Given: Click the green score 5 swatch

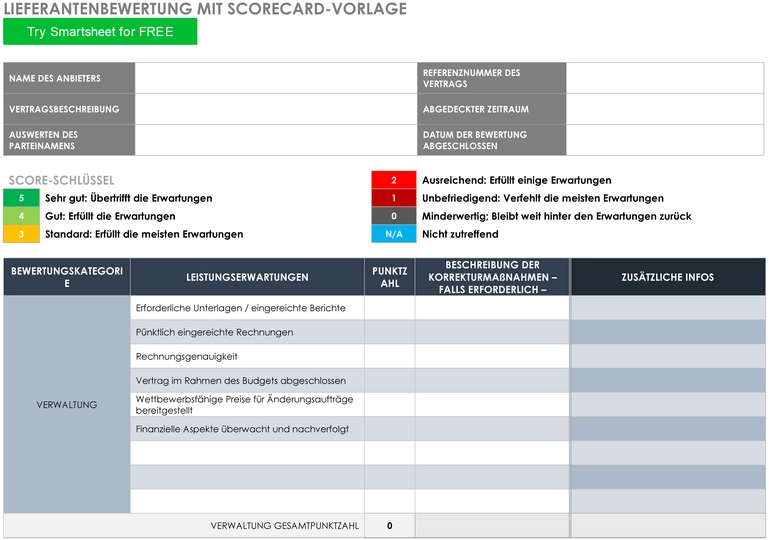Looking at the screenshot, I should point(22,198).
